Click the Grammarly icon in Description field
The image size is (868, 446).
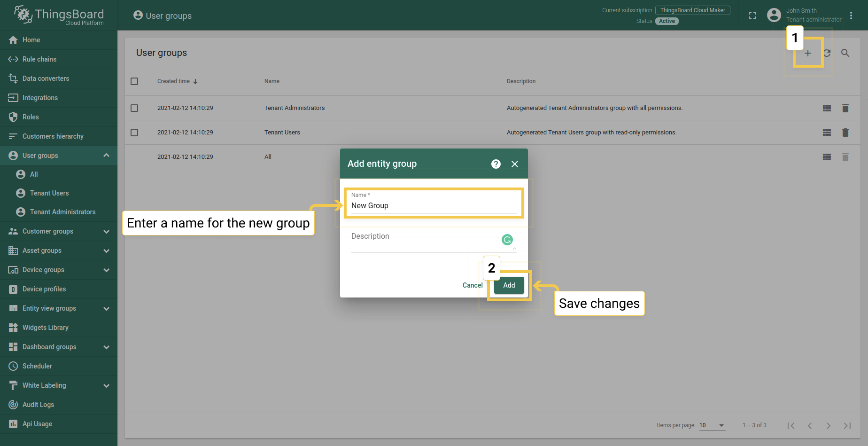tap(507, 240)
